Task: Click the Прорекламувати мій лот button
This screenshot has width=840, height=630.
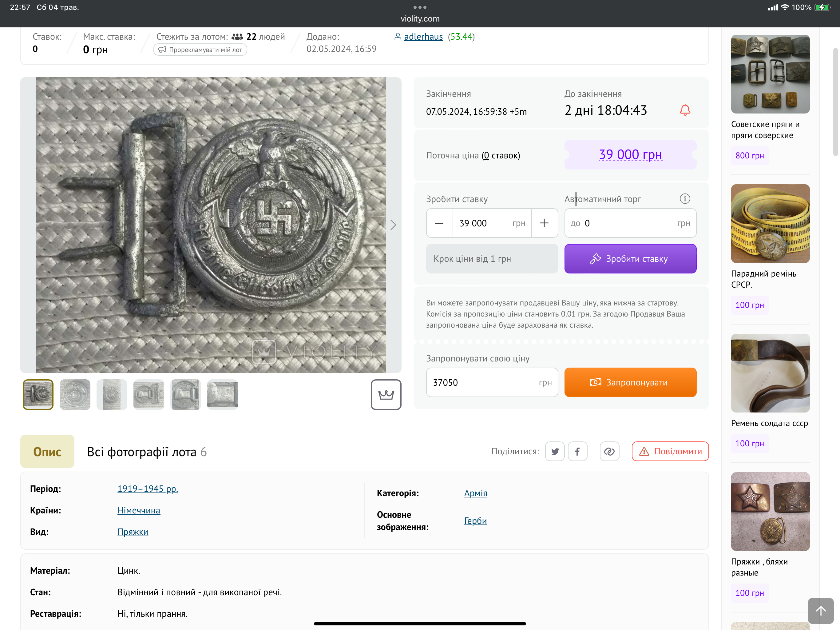Action: (200, 50)
